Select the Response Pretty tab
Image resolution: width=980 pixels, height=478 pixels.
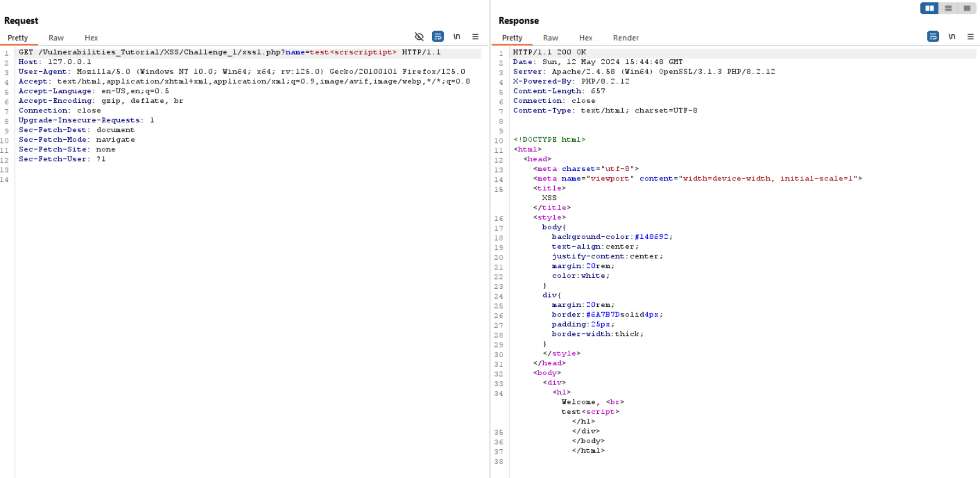pos(512,38)
